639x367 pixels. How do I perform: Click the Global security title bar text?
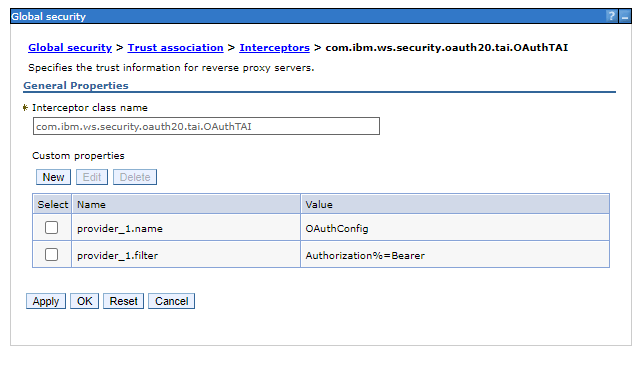coord(48,16)
